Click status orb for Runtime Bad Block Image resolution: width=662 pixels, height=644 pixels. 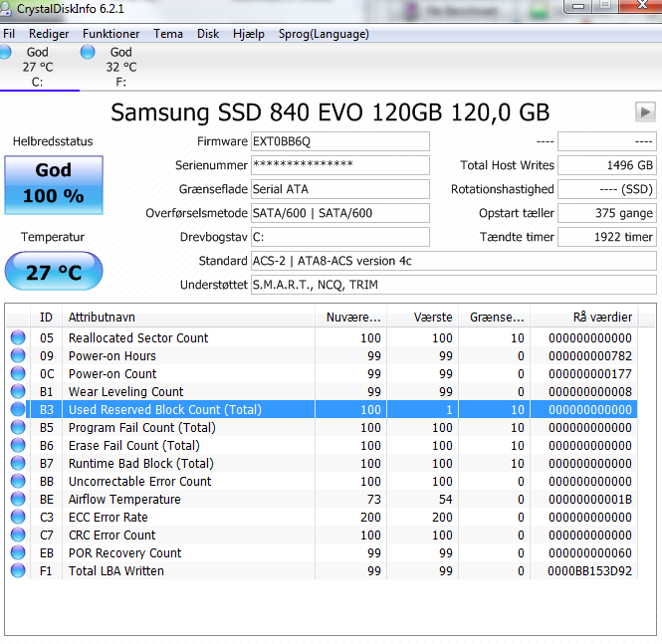(18, 464)
